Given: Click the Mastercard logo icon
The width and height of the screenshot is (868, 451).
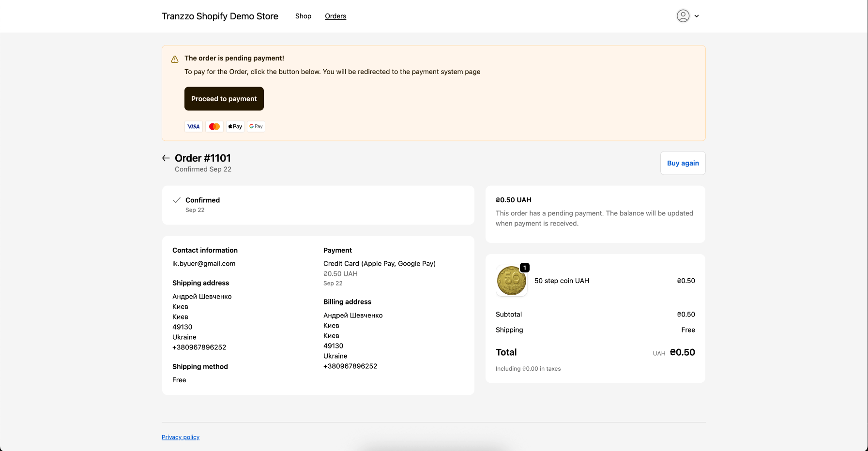Looking at the screenshot, I should (x=214, y=127).
